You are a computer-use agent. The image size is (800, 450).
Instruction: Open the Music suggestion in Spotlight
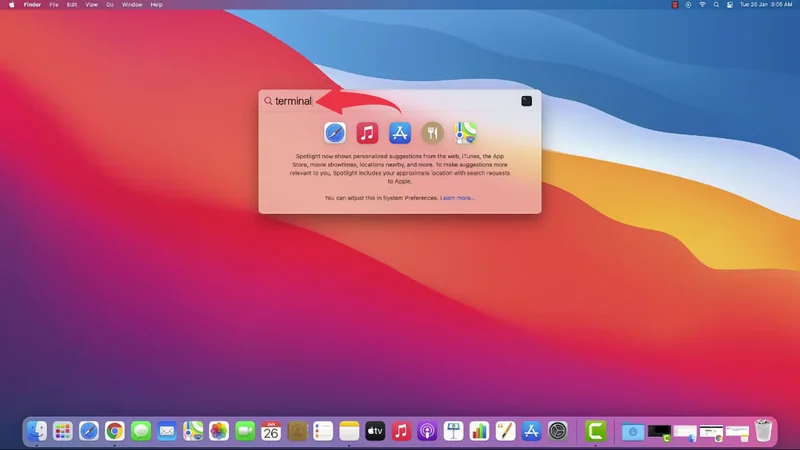[x=367, y=133]
